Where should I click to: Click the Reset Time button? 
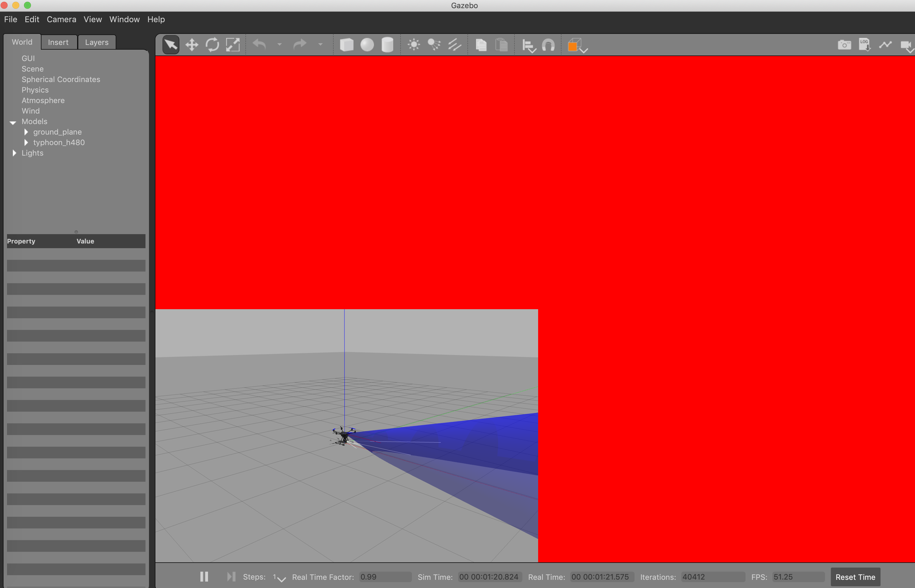[855, 577]
